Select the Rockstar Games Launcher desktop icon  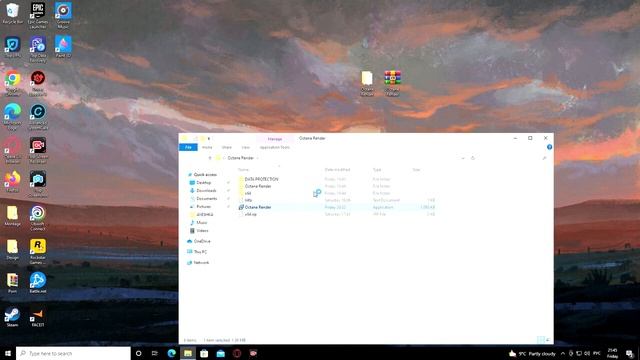pos(38,252)
